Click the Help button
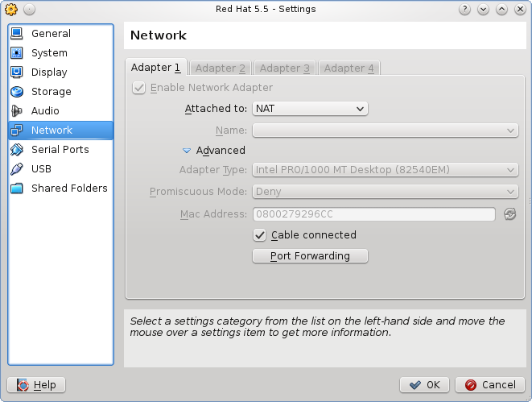 (36, 385)
